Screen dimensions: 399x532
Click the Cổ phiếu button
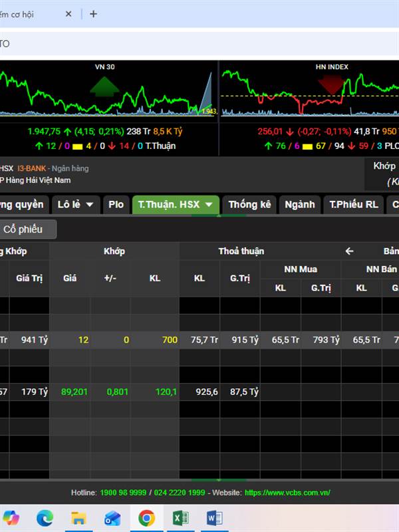pyautogui.click(x=23, y=229)
